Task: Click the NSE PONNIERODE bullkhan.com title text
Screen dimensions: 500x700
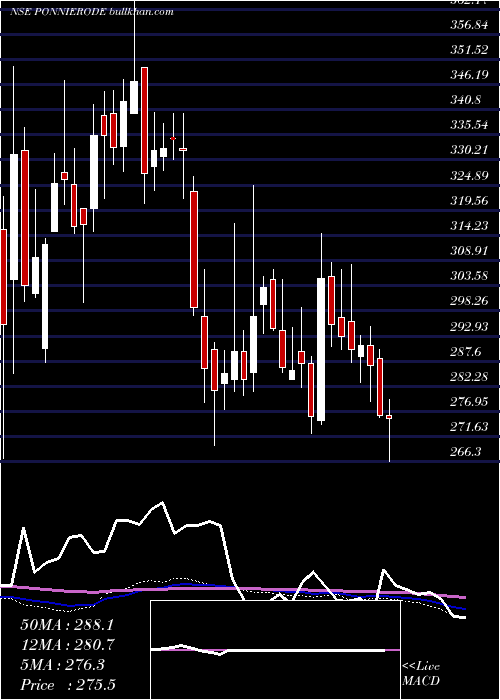Action: (x=91, y=12)
